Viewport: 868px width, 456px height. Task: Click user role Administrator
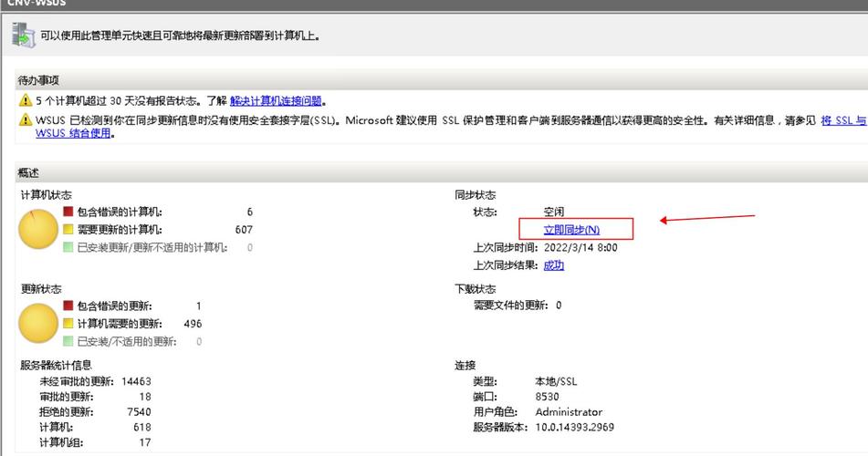tap(569, 411)
